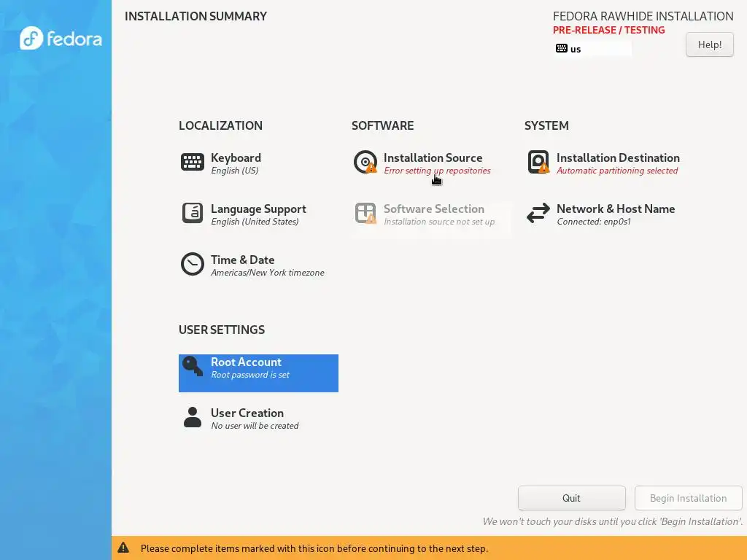Click 'Root password is set' text

[250, 375]
